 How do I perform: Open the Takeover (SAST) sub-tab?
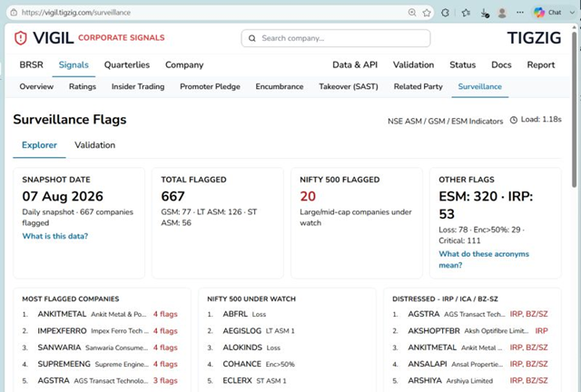coord(349,87)
